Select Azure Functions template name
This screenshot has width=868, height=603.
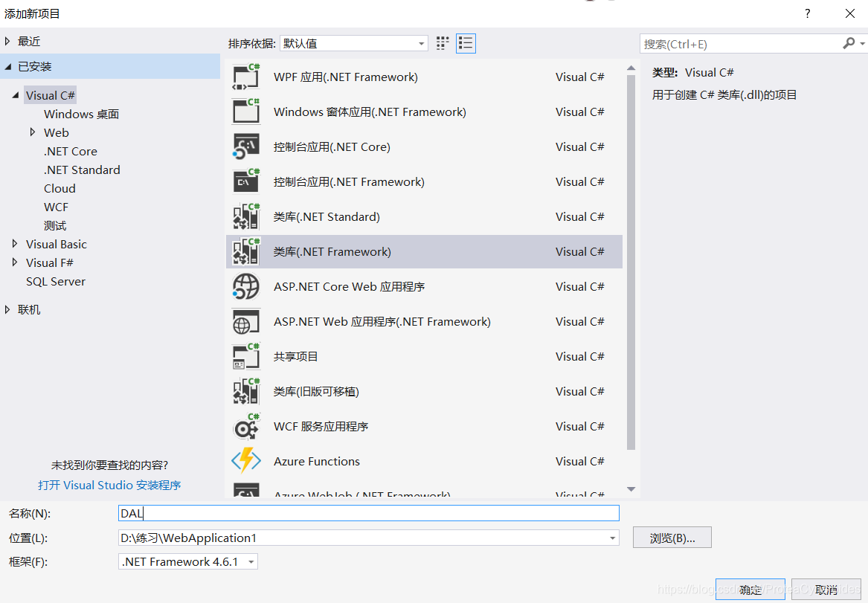[317, 461]
